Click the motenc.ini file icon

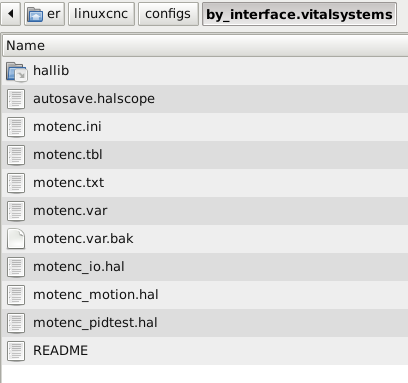click(16, 127)
